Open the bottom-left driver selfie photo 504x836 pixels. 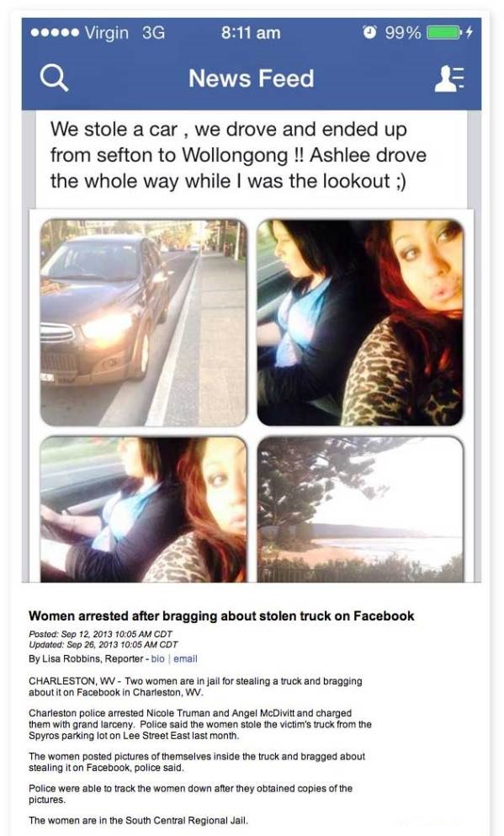tap(144, 509)
